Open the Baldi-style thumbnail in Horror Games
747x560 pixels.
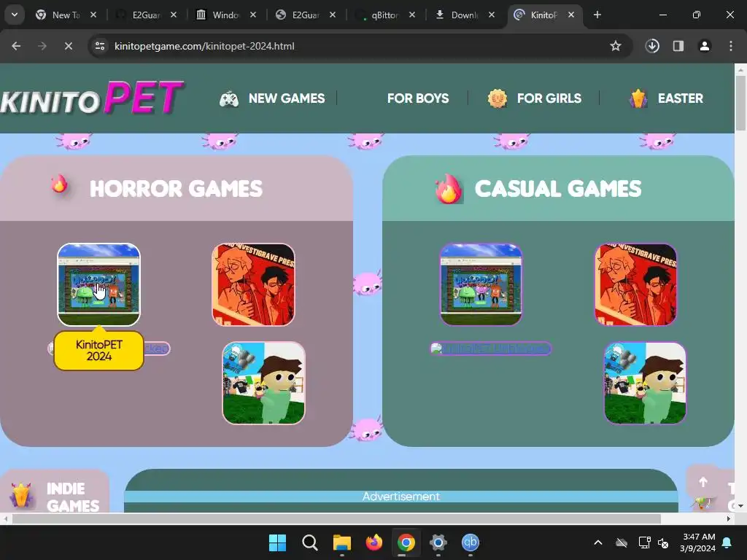pos(263,383)
